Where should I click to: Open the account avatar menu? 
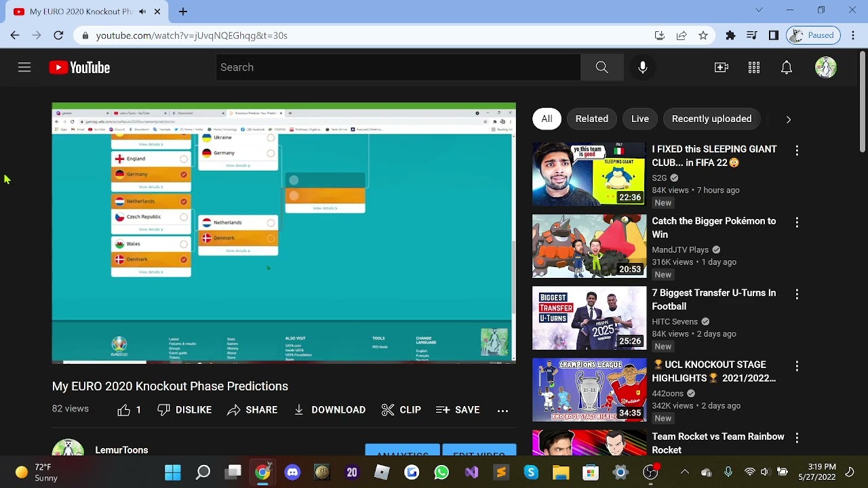(x=825, y=67)
